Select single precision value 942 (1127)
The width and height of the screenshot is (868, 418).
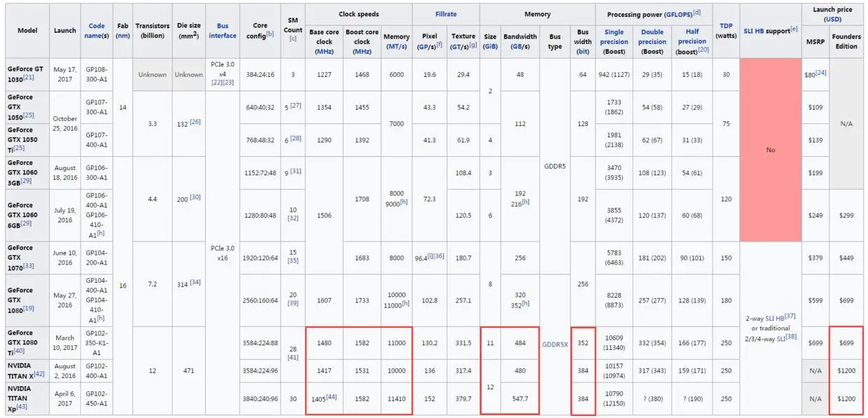click(x=614, y=74)
